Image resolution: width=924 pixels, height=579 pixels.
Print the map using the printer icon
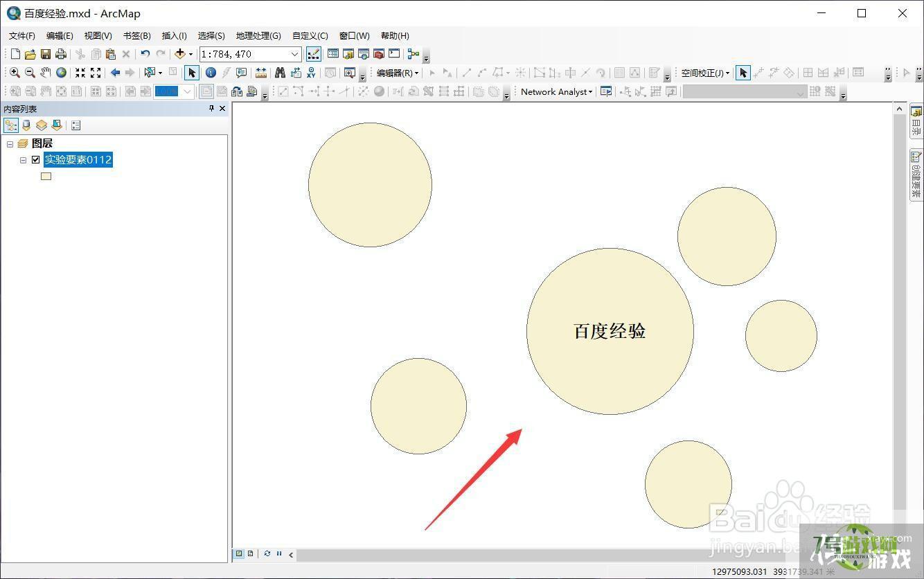[60, 54]
